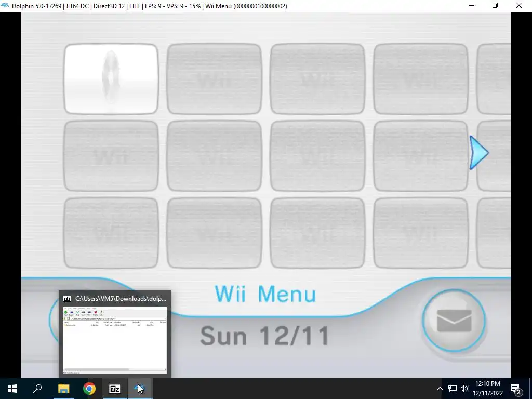
Task: Switch to 7-Zip taskbar icon
Action: click(x=115, y=389)
